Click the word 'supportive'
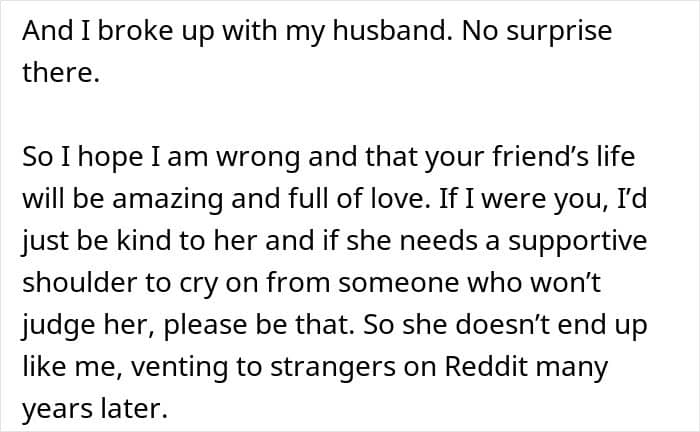 [x=563, y=242]
